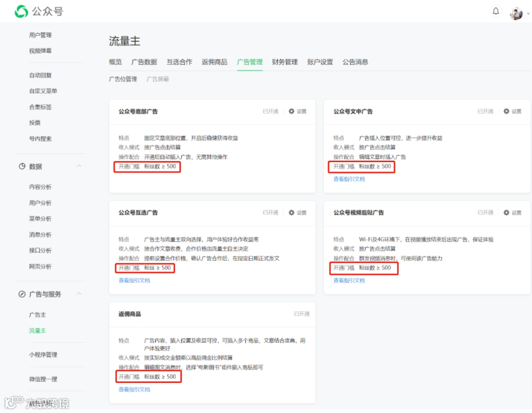The height and width of the screenshot is (413, 532).
Task: Expand the account dropdown arrow beside avatar
Action: pyautogui.click(x=528, y=14)
